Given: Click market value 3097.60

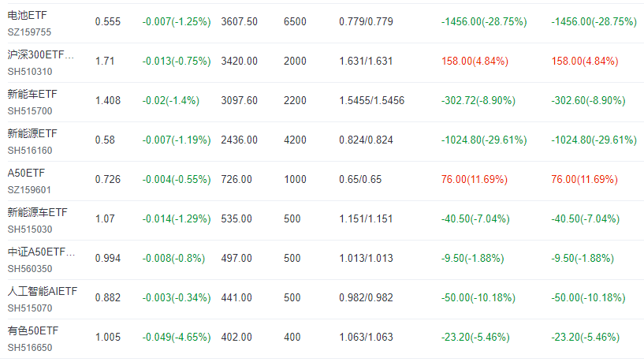Looking at the screenshot, I should (239, 101).
